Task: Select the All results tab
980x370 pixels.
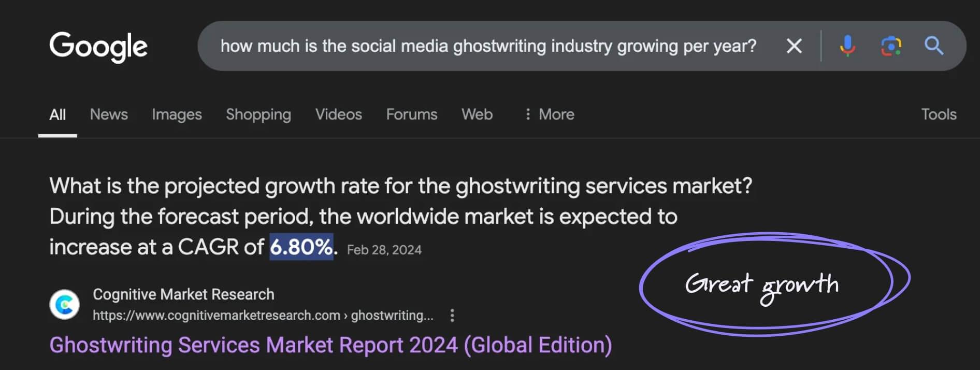Action: pos(57,115)
